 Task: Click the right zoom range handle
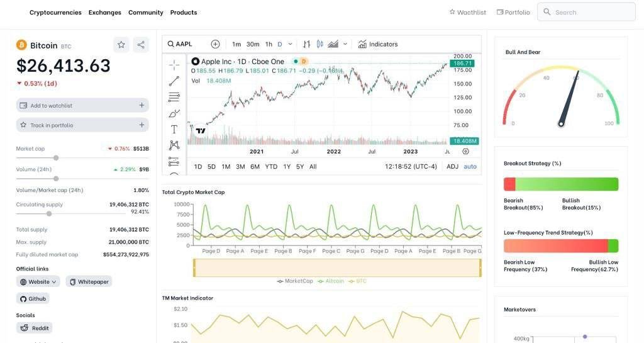click(480, 268)
